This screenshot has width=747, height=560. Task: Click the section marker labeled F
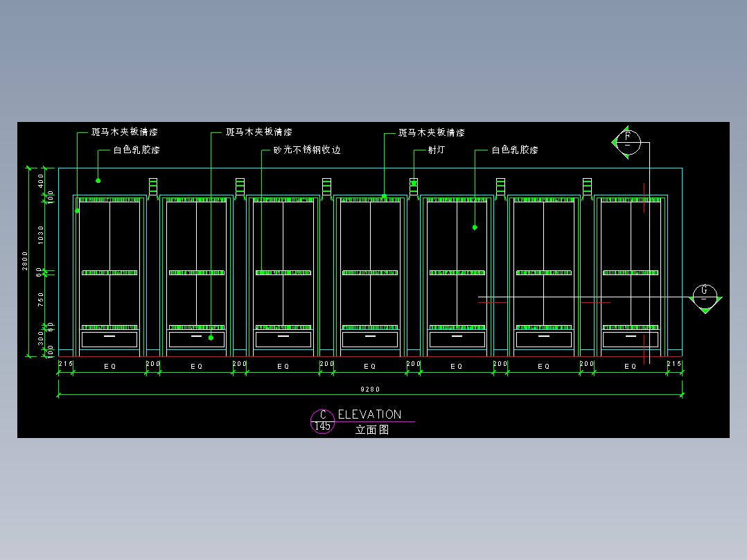tap(627, 142)
